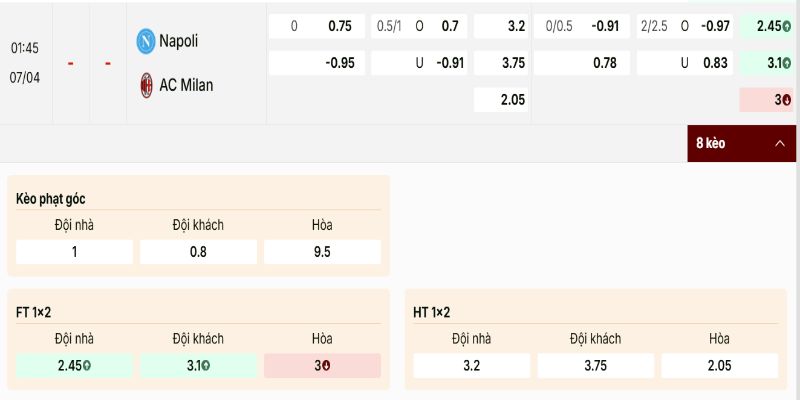The image size is (800, 400).
Task: Click the up-arrow beside 2.45 in the Napoli match row
Action: point(787,26)
